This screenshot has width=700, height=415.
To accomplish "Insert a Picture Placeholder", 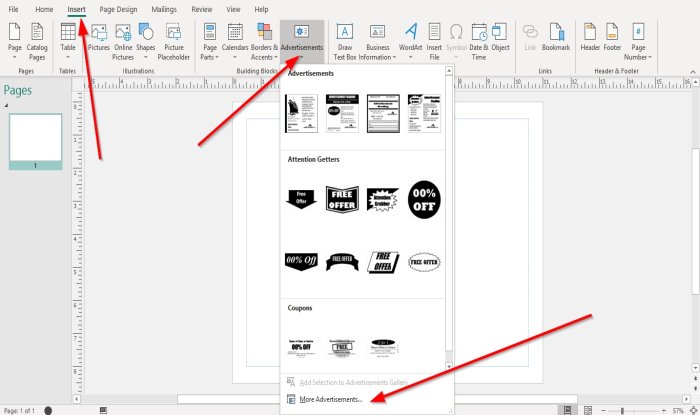I will [173, 37].
